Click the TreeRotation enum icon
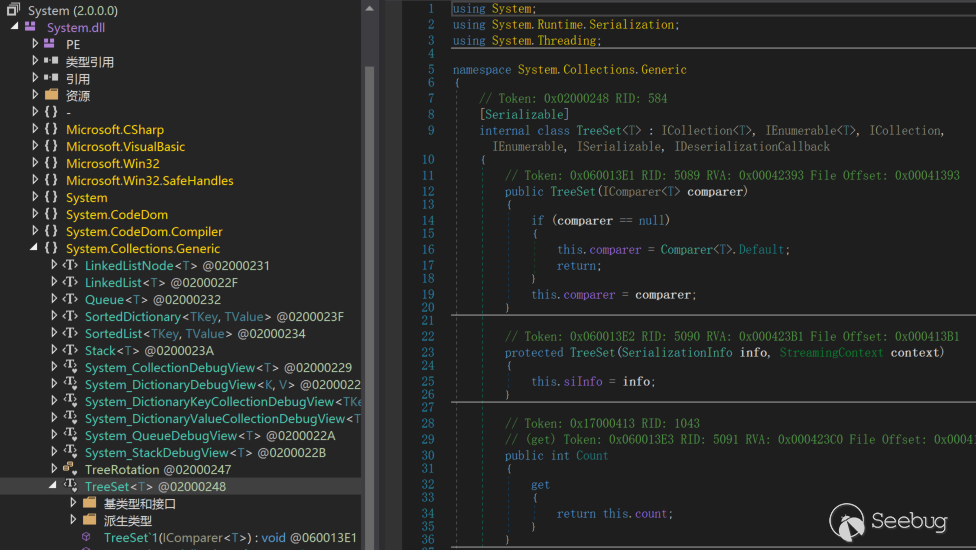The height and width of the screenshot is (550, 976). [x=70, y=469]
